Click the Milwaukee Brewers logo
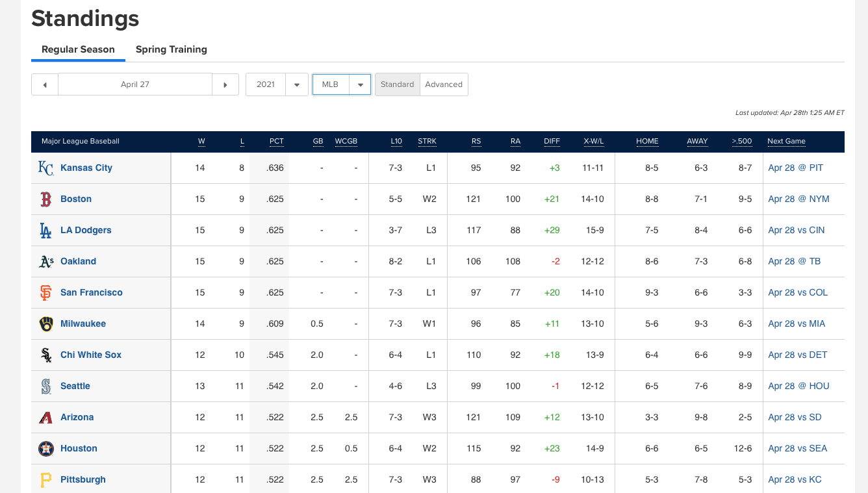Viewport: 868px width, 493px height. [x=45, y=323]
